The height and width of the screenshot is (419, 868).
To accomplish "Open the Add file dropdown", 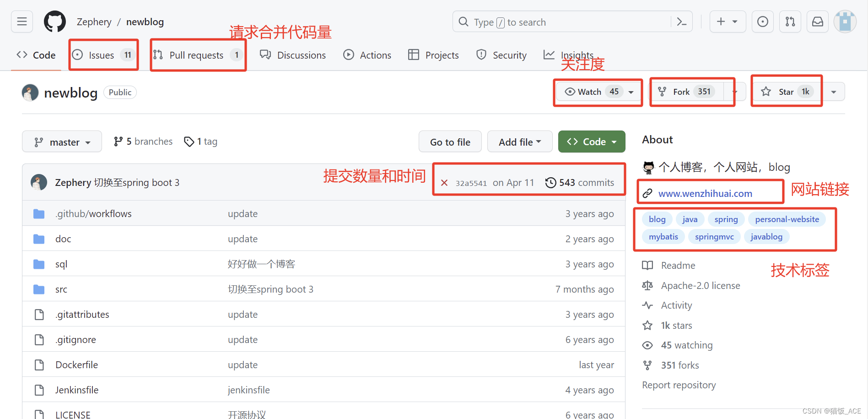I will coord(520,142).
